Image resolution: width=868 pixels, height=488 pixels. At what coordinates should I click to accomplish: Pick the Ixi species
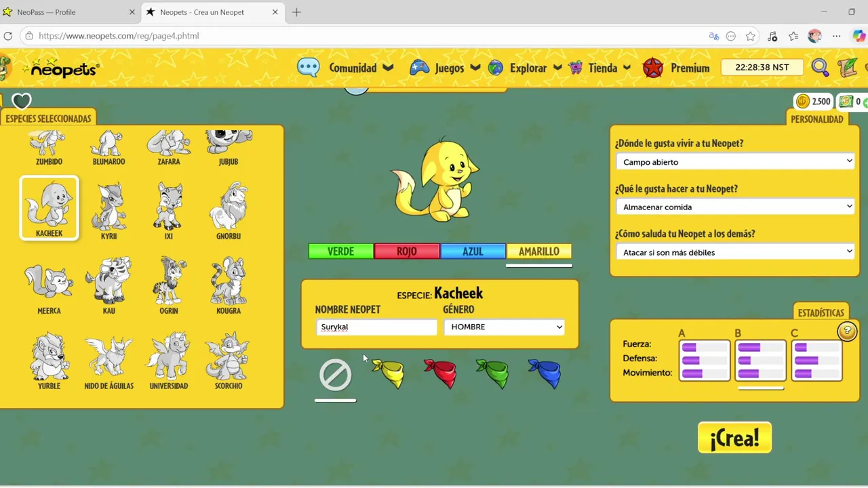(x=169, y=210)
